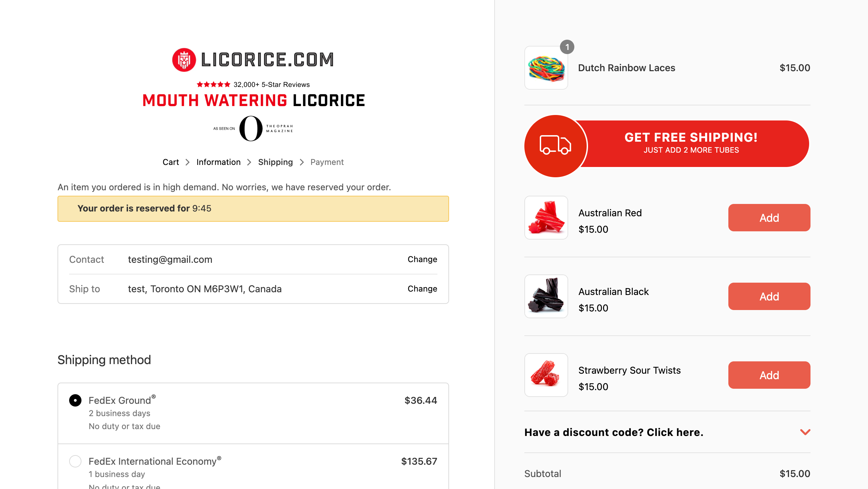Click the '32,000+ 5-Star Reviews' text
Screen dimensions: 868x489
click(x=271, y=85)
